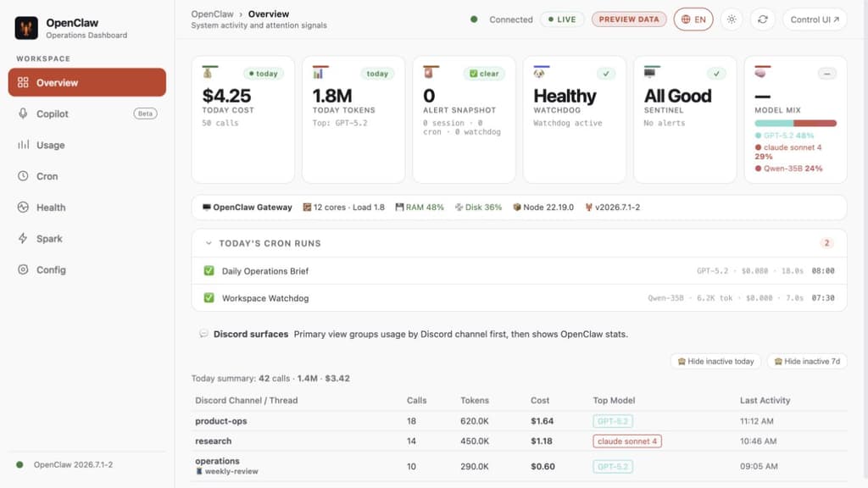This screenshot has width=868, height=488.
Task: Click the clear badge on Alert Snapshot
Action: coord(484,74)
